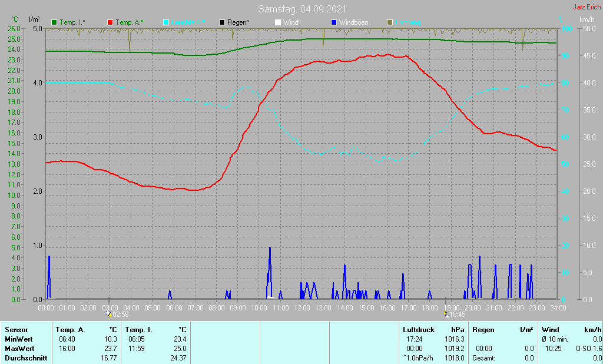Click the pressure value 1019.2

(454, 349)
